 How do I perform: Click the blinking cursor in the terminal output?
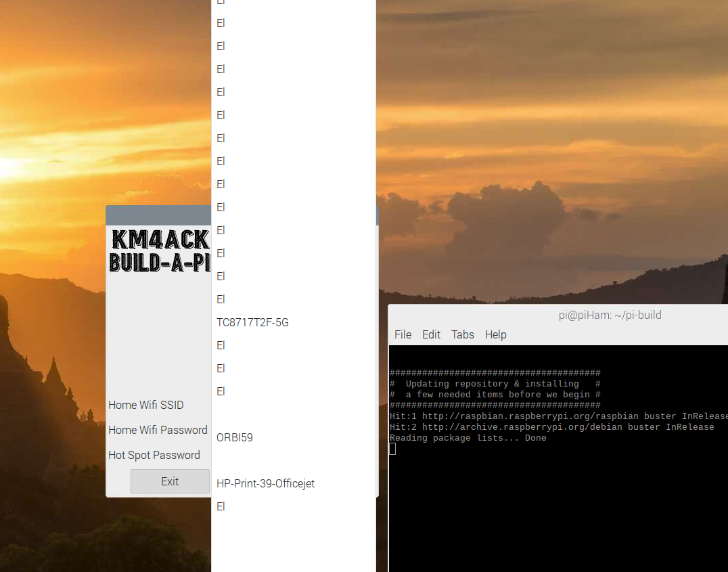tap(392, 448)
